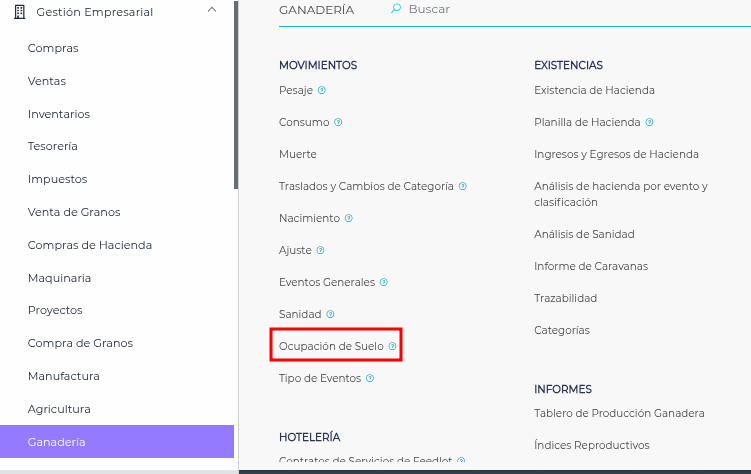751x474 pixels.
Task: Click help icon next to Nacimiento
Action: 349,218
